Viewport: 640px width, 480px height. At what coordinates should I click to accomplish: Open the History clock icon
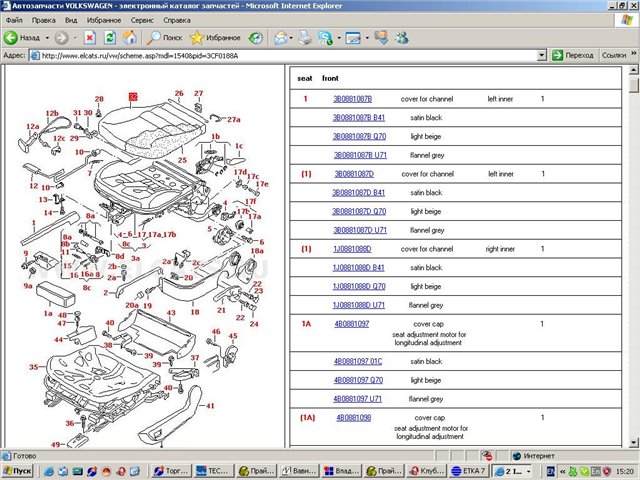coord(256,38)
